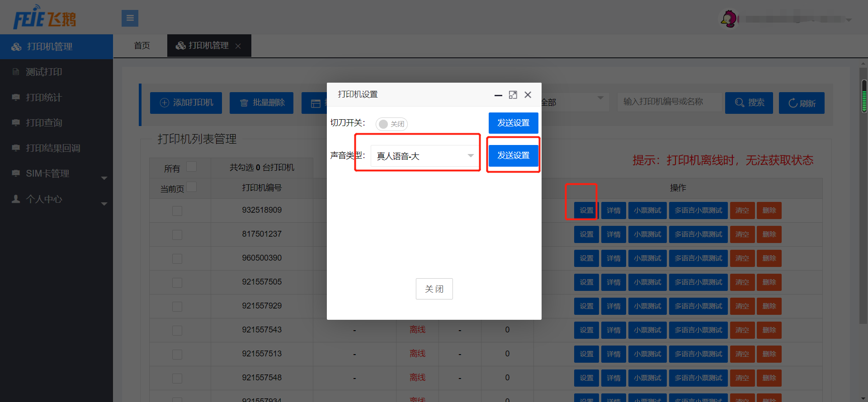Toggle the 切刀开关 switch
This screenshot has height=402, width=868.
(392, 124)
